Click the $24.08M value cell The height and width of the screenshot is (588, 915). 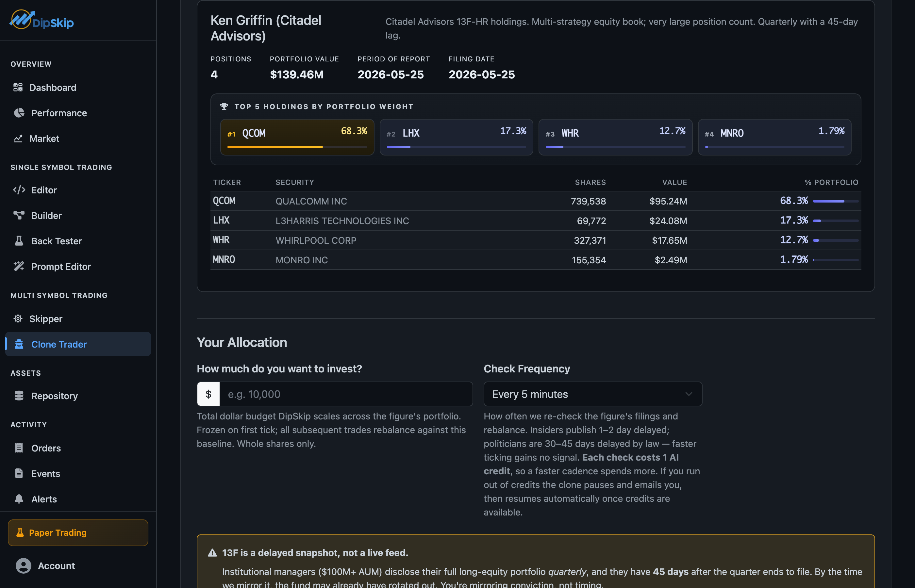668,221
